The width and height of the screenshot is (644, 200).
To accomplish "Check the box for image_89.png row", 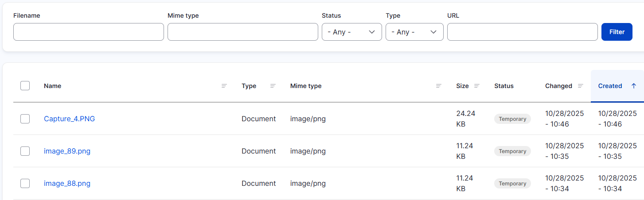I will [25, 151].
